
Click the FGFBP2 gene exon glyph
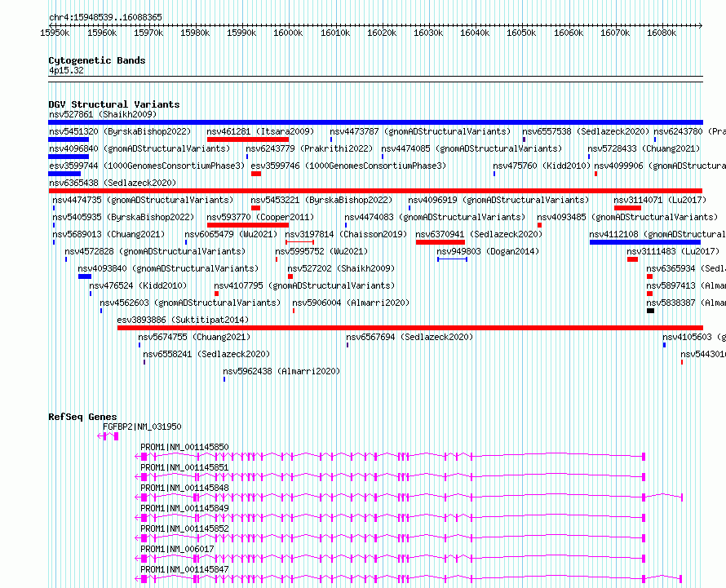(x=108, y=436)
